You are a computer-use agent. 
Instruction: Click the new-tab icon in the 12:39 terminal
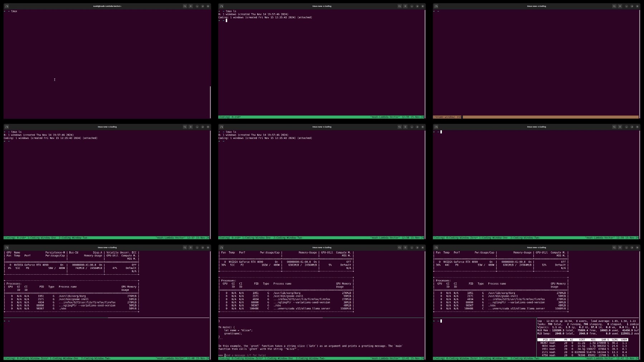point(436,127)
